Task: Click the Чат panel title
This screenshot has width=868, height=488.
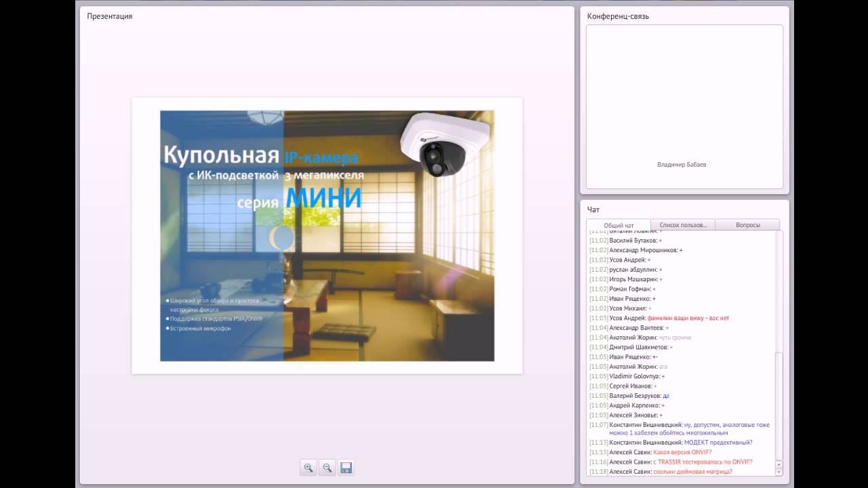Action: pyautogui.click(x=593, y=209)
